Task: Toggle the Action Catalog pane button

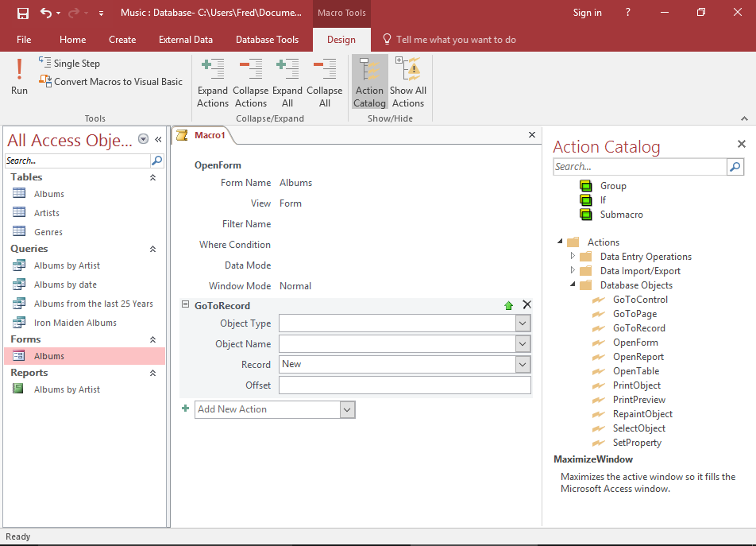Action: (370, 82)
